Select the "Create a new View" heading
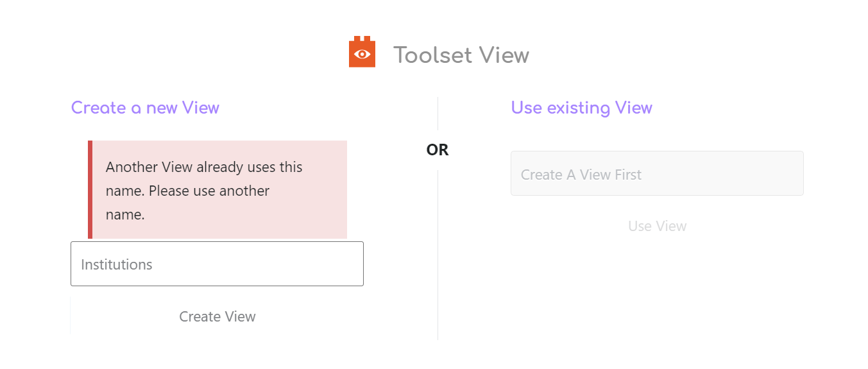Viewport: 868px width, 369px height. click(145, 108)
